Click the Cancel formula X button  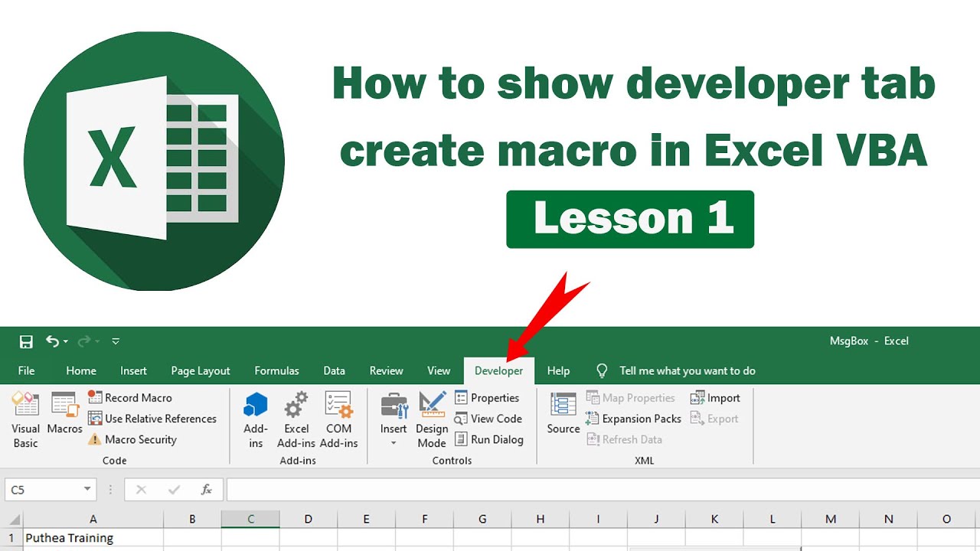coord(141,490)
